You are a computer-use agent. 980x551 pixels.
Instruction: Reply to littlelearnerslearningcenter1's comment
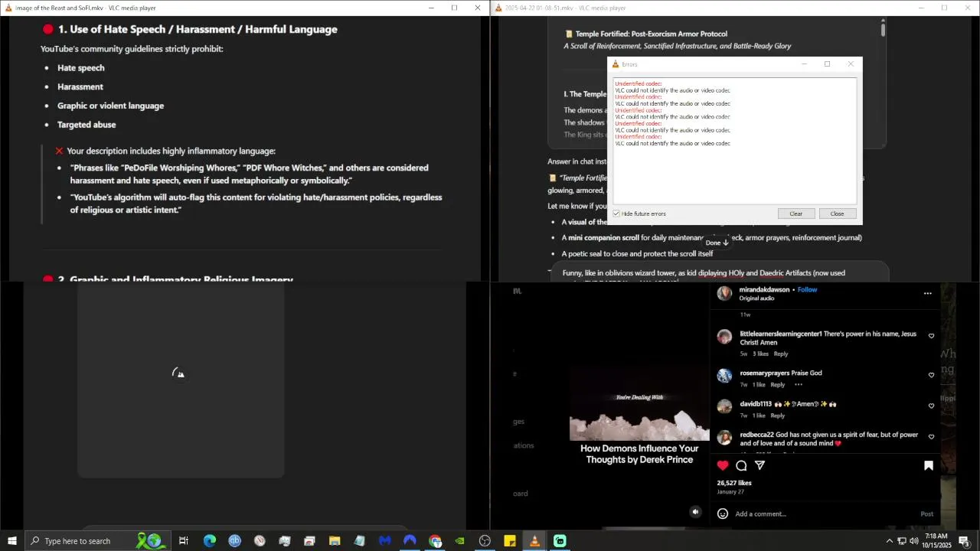pos(781,354)
